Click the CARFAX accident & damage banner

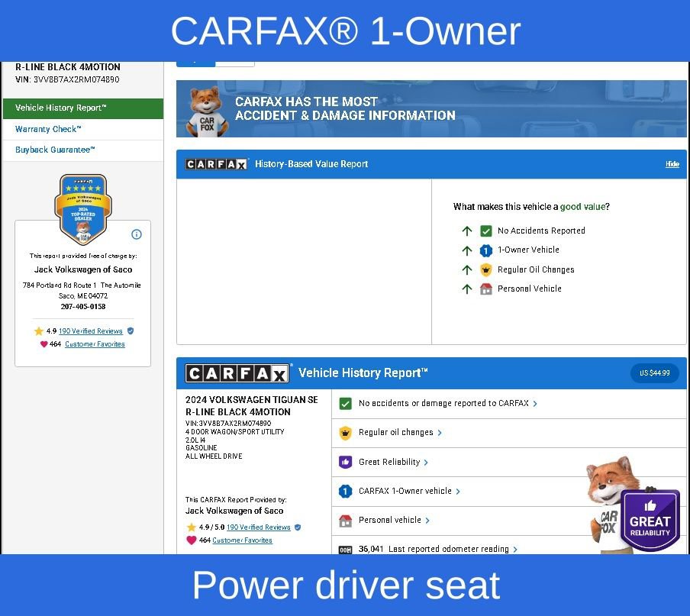pyautogui.click(x=431, y=109)
